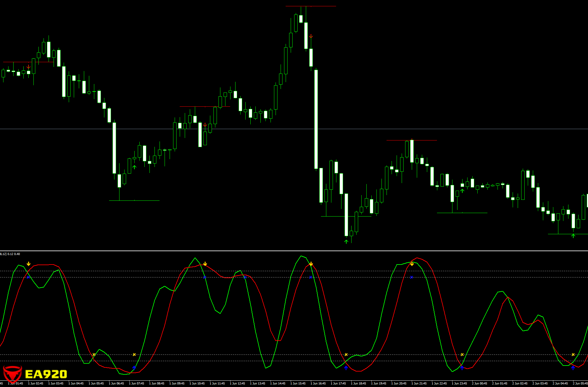Click the tallest white bearish candle body
The image size is (588, 387).
(x=316, y=119)
